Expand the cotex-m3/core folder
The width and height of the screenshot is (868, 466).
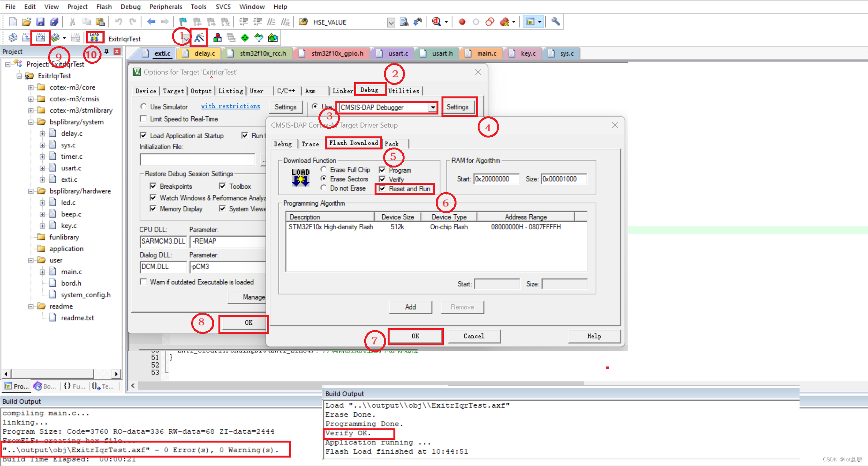pyautogui.click(x=31, y=88)
